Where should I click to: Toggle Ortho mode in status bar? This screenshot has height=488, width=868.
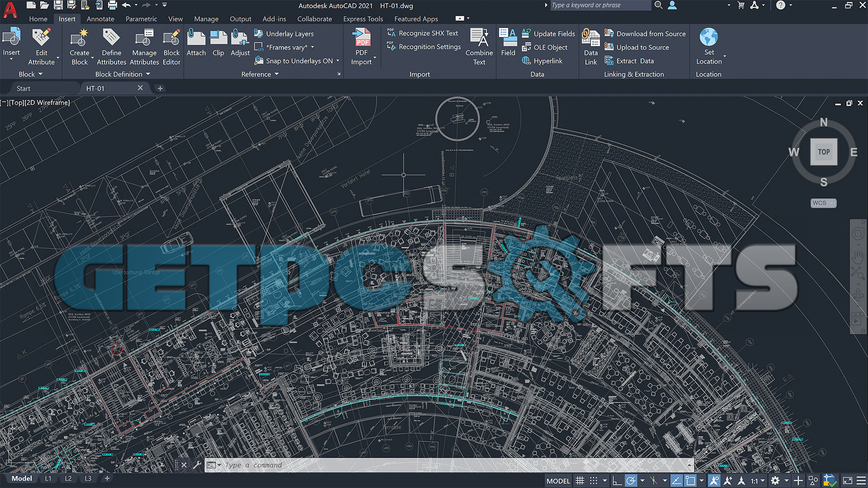[617, 481]
